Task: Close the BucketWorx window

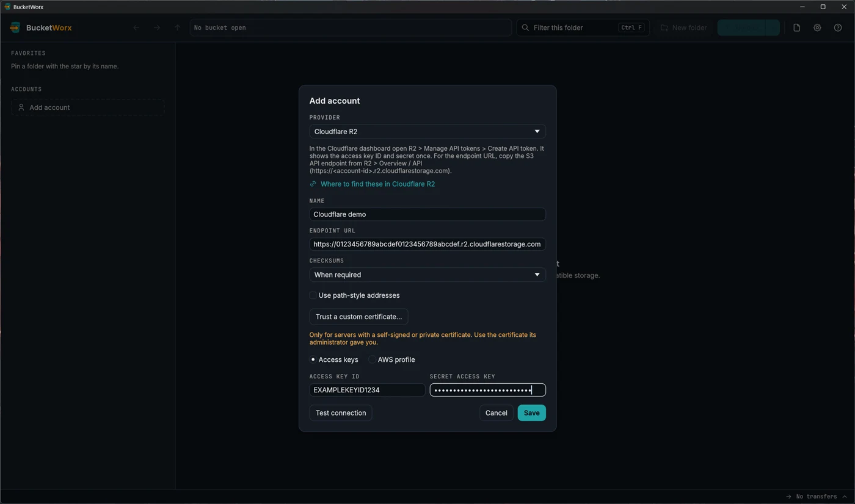Action: click(844, 7)
